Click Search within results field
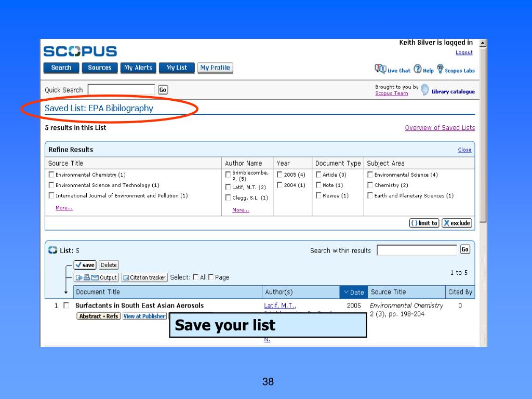The width and height of the screenshot is (532, 399). (x=417, y=250)
